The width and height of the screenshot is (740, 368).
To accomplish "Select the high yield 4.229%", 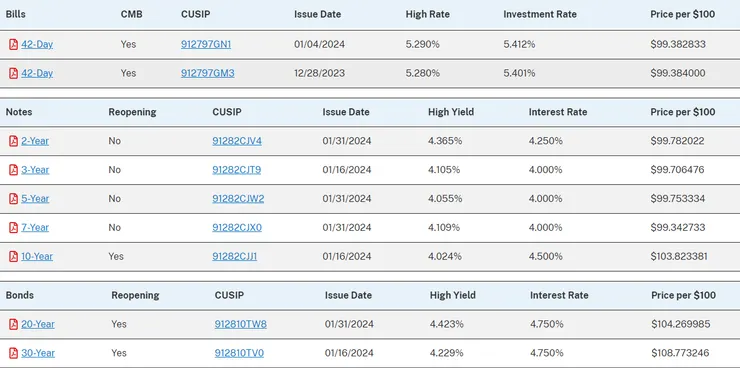I will click(446, 353).
